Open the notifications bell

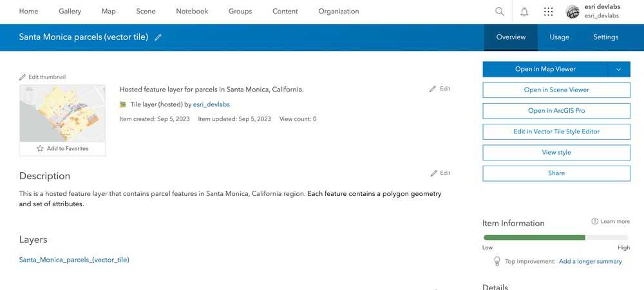[x=524, y=12]
